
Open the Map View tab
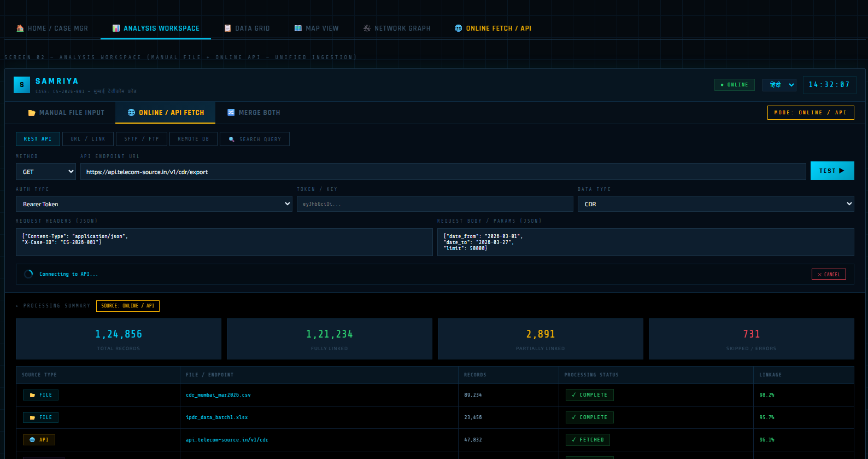click(316, 28)
